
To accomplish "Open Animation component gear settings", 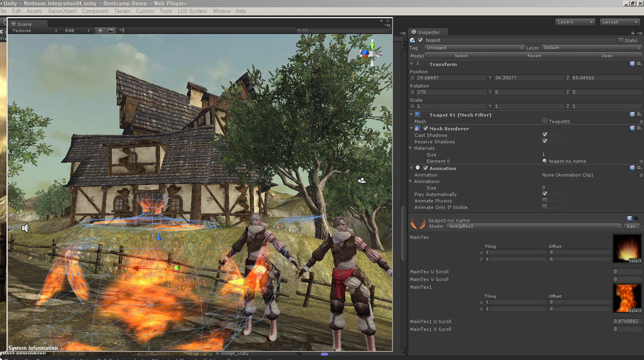I will [639, 168].
